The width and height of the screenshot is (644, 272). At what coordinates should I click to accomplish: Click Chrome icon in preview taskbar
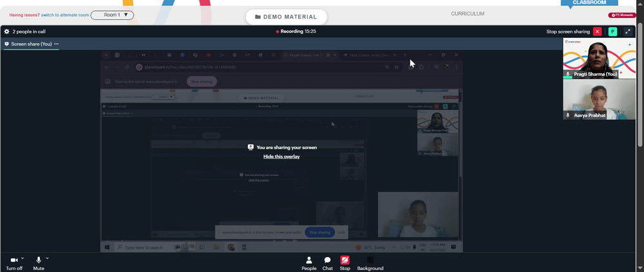point(231,248)
